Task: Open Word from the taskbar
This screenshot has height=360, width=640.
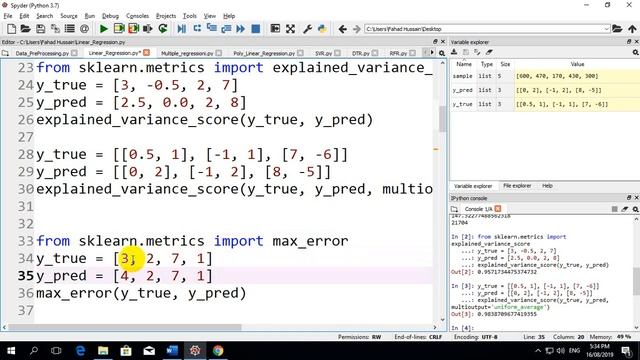Action: [x=172, y=351]
